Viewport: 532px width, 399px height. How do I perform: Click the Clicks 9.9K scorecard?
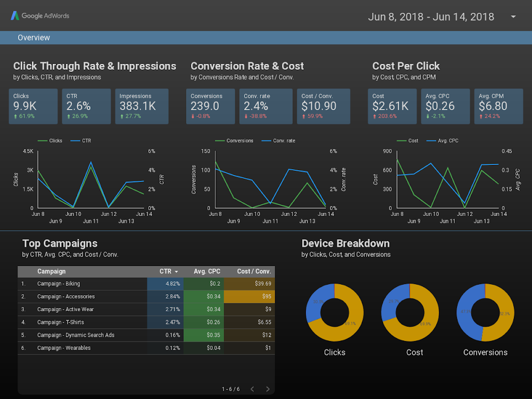[x=33, y=106]
